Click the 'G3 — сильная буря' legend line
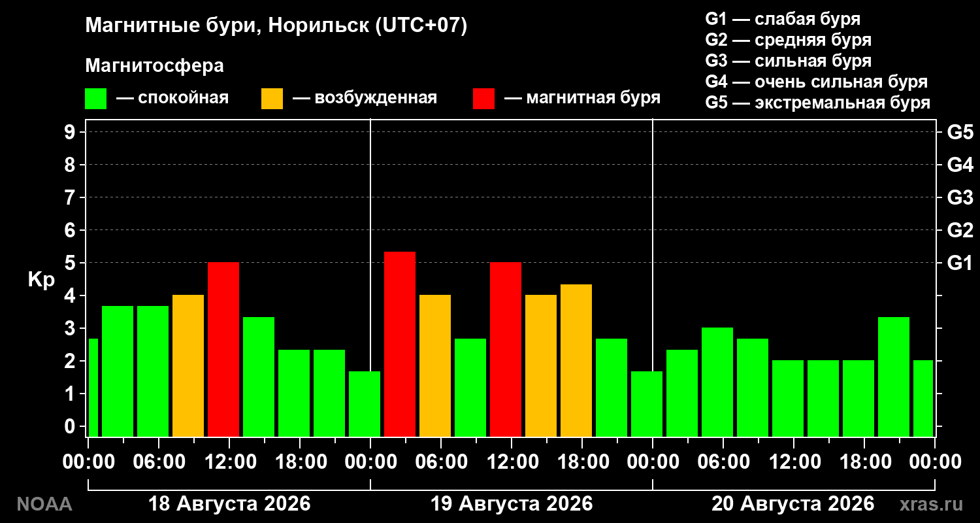Image resolution: width=980 pixels, height=523 pixels. click(788, 61)
